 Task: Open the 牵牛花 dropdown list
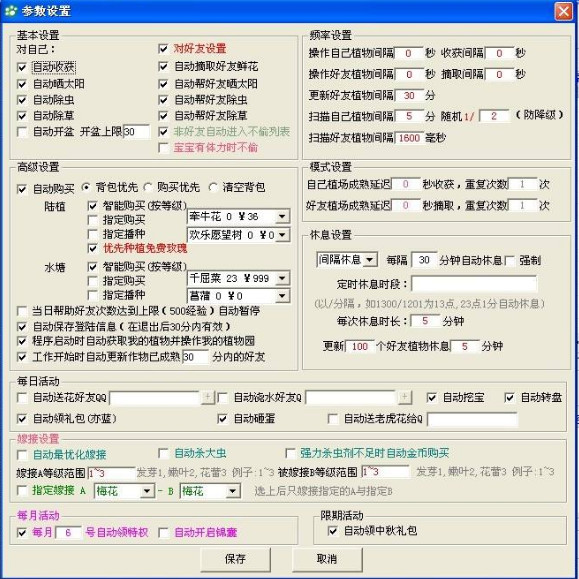(x=282, y=217)
